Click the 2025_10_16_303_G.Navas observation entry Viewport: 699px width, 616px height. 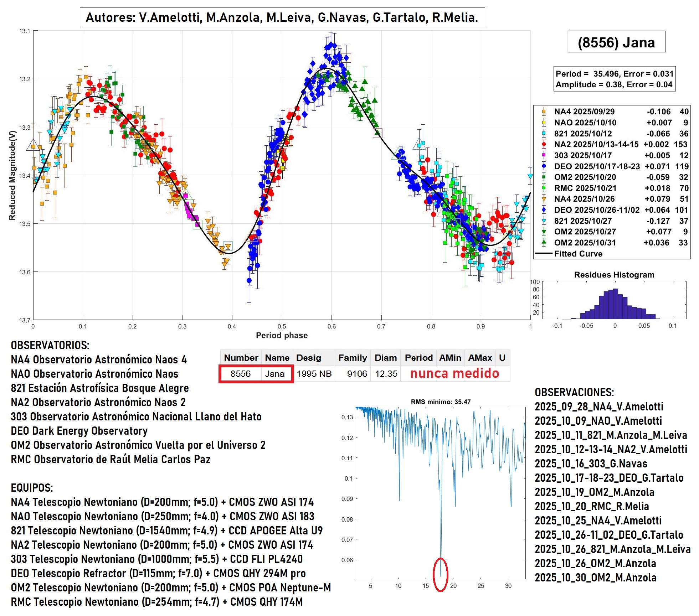[x=591, y=464]
